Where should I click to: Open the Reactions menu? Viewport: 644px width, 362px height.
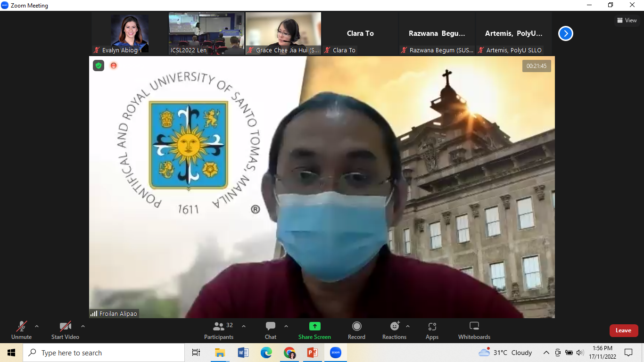coord(394,330)
